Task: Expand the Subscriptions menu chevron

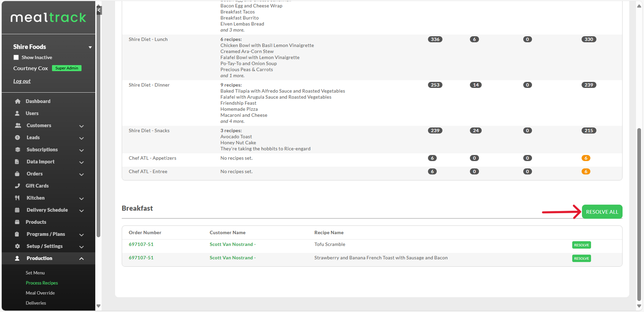Action: 81,150
